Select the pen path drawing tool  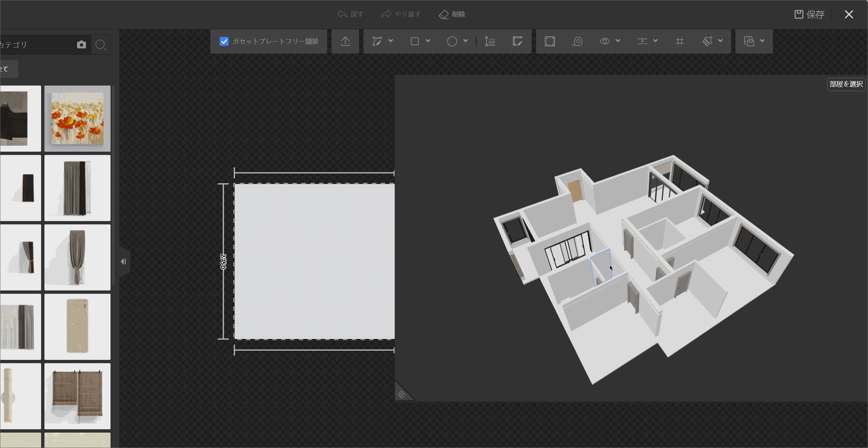(x=377, y=41)
